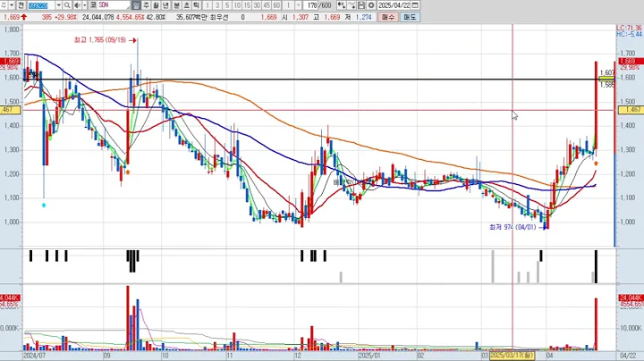Click the 35,607백만 trading value text

(x=191, y=17)
